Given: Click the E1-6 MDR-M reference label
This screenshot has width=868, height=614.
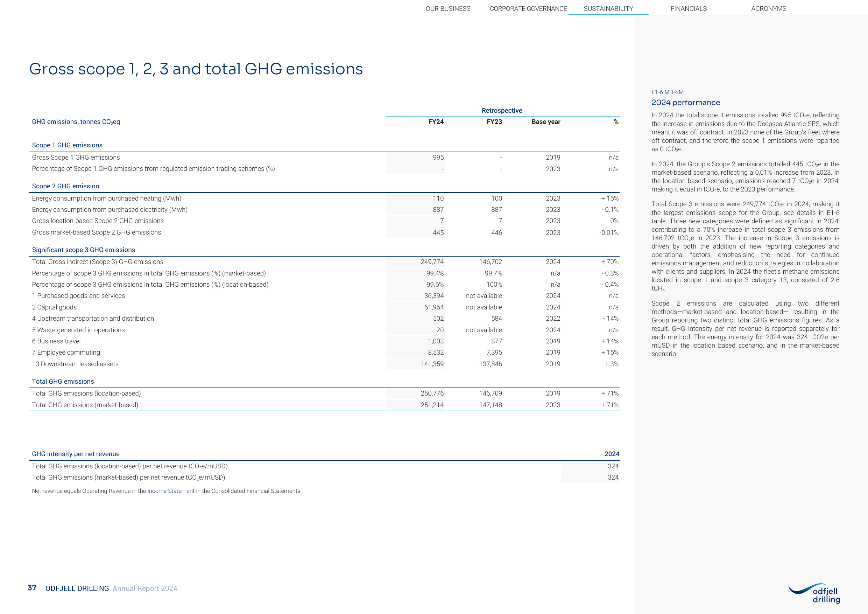Looking at the screenshot, I should point(667,92).
